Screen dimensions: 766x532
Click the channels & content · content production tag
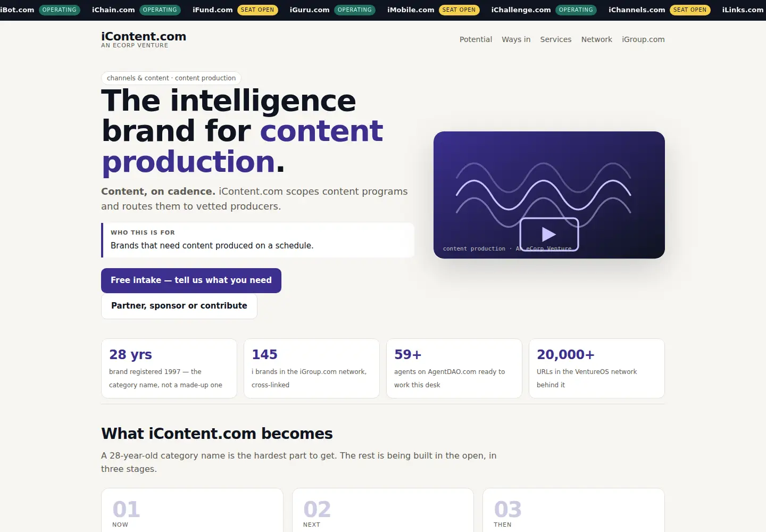(171, 78)
